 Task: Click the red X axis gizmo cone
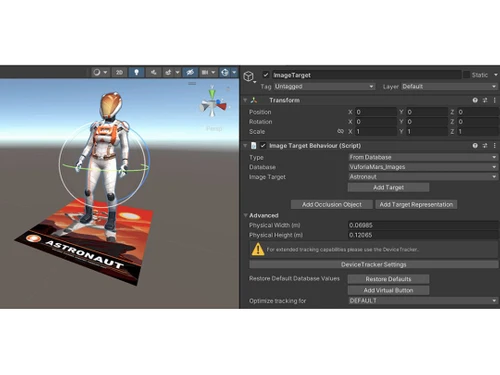(222, 106)
